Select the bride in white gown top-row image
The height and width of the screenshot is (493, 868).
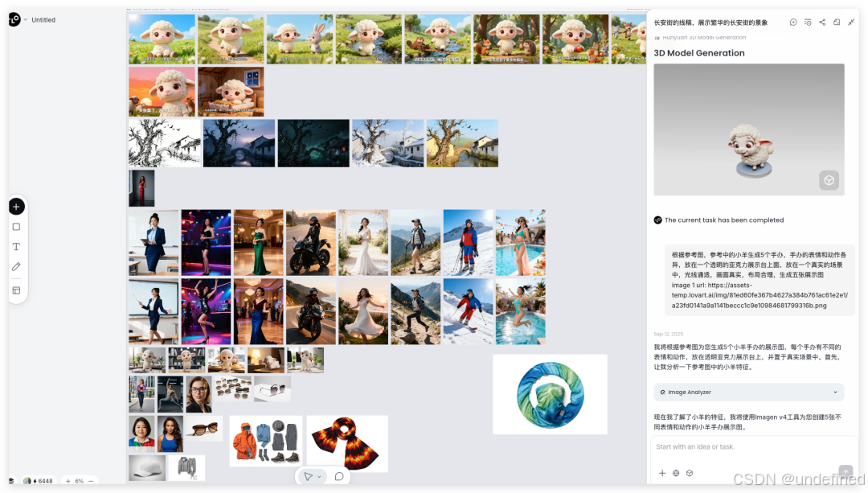363,243
